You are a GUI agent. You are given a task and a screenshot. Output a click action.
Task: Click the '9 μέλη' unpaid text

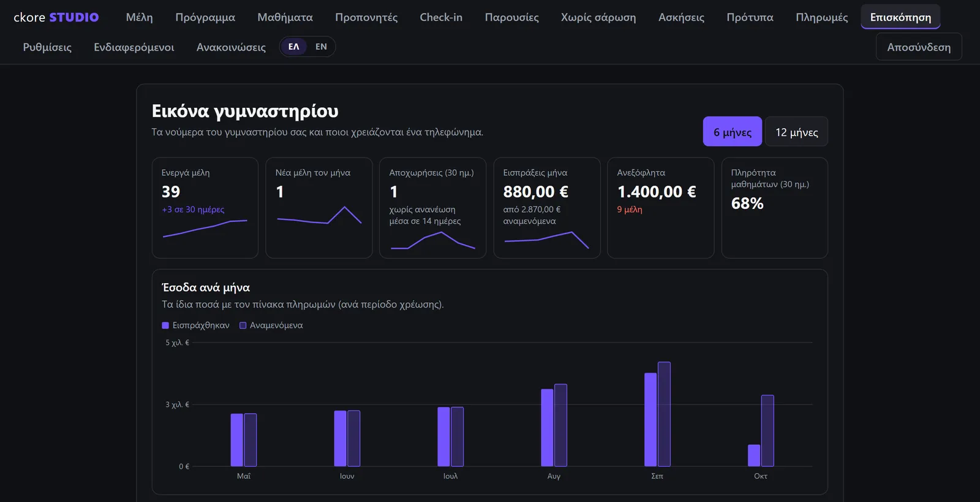coord(630,210)
